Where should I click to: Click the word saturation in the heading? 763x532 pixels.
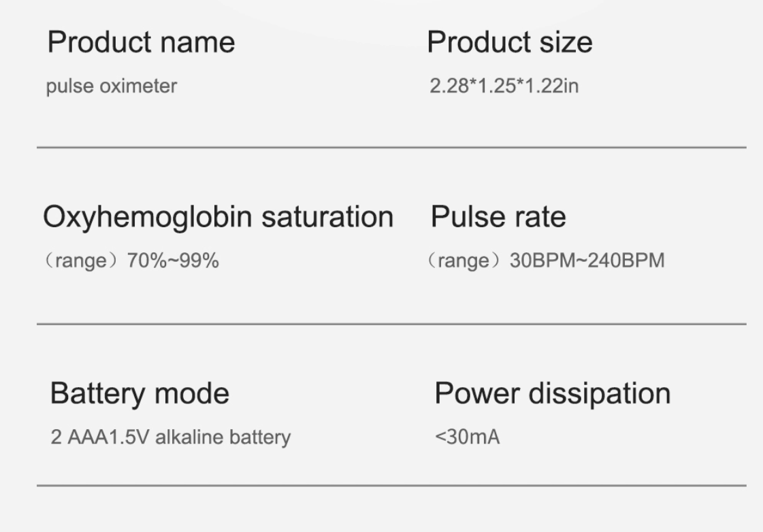[327, 217]
